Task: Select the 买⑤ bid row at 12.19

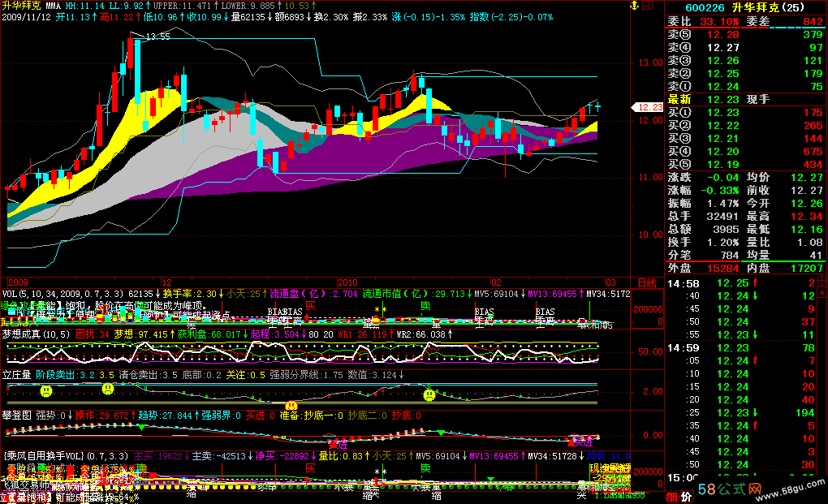Action: (745, 164)
